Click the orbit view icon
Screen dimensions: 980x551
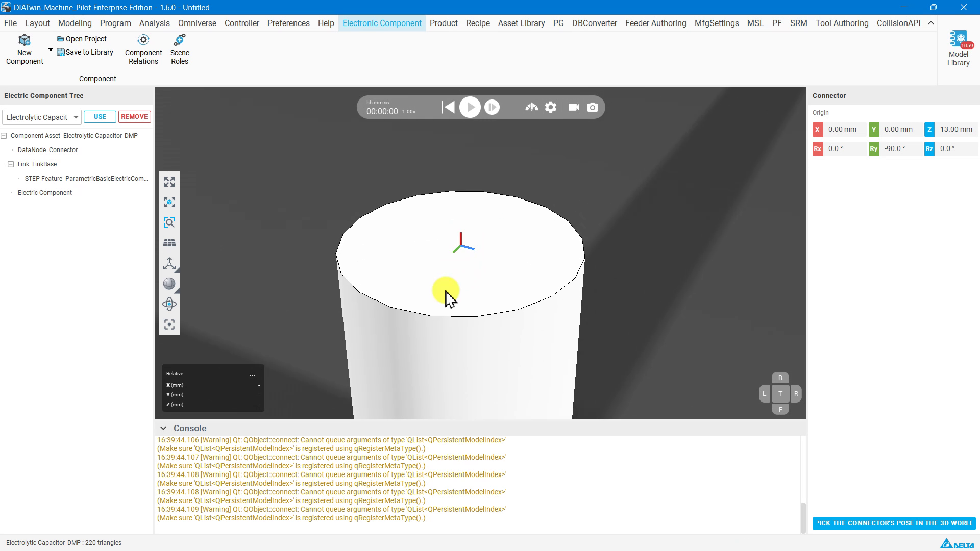click(169, 305)
